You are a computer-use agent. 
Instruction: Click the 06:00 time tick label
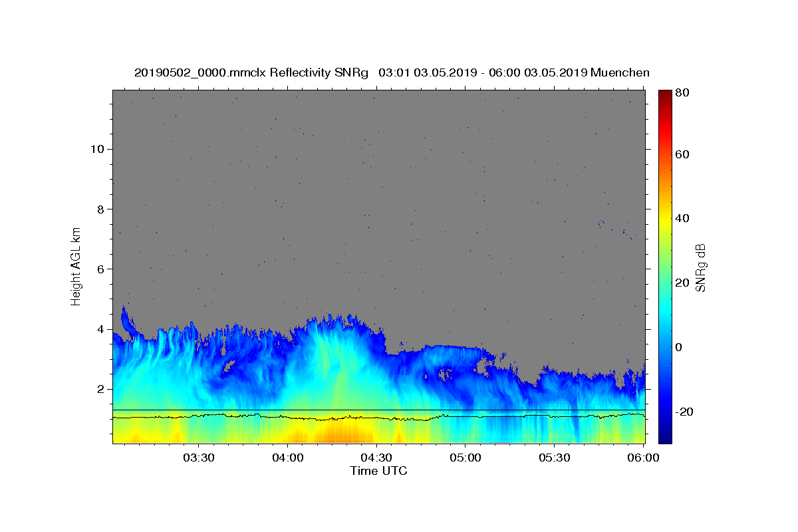pos(644,458)
